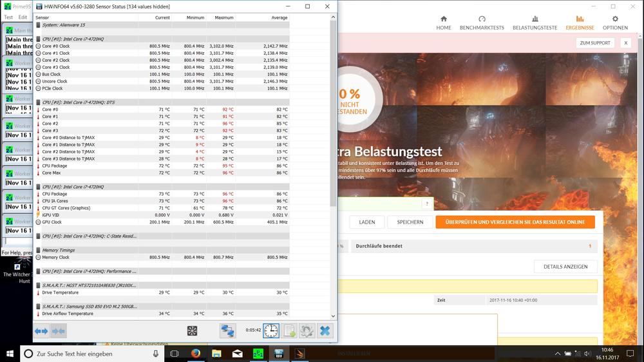Screen dimensions: 644x362
Task: Switch to the Benchmarktests tab
Action: pos(482,23)
